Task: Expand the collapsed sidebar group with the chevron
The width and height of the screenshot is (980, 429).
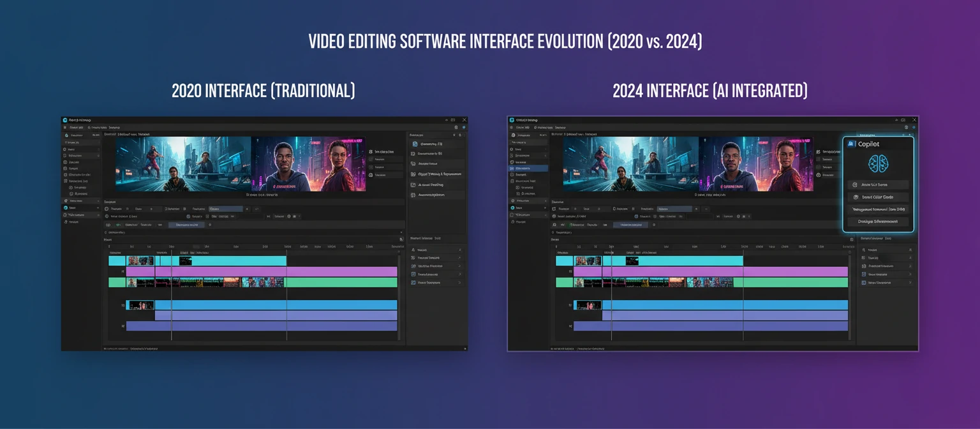Action: pyautogui.click(x=98, y=207)
